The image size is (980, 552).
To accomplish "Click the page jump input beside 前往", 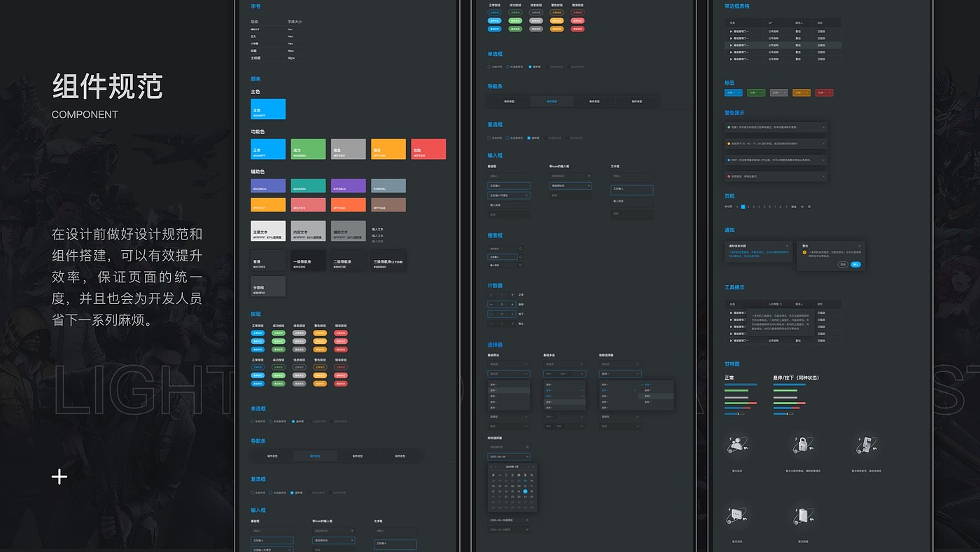I will point(803,207).
